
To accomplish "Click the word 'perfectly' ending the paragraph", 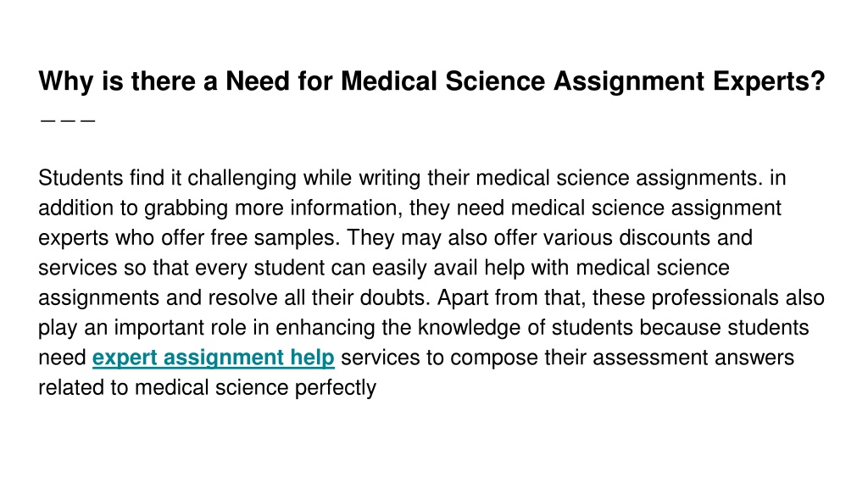I will pos(336,388).
